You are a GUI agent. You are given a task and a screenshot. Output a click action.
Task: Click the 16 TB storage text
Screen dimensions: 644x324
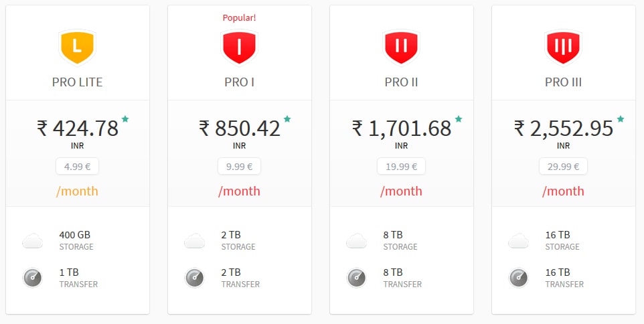coord(558,235)
